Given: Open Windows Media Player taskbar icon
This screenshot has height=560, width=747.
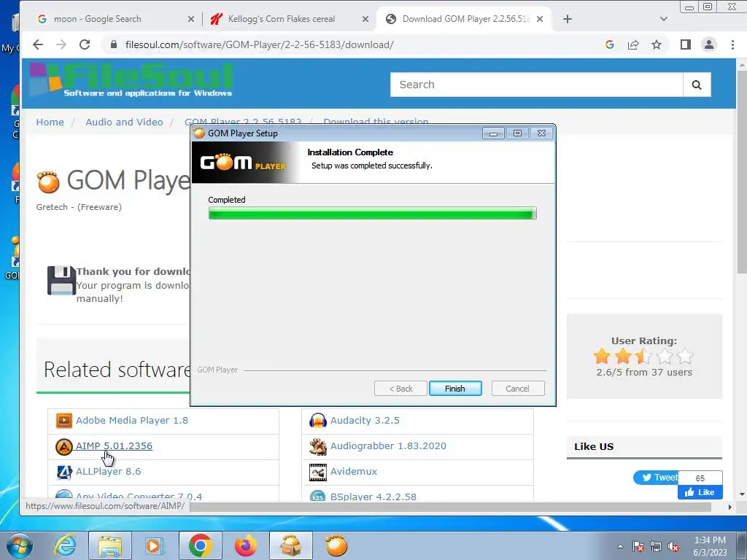Looking at the screenshot, I should 153,545.
